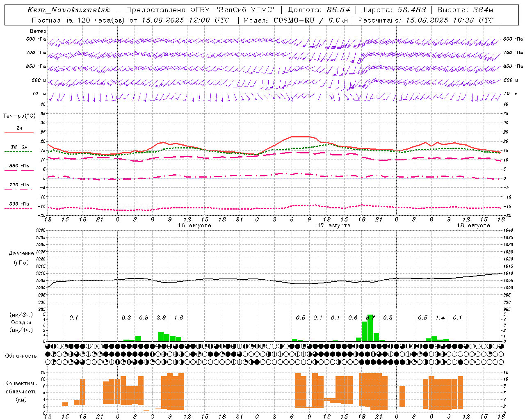
Task: Click the Td 2м dew point legend entry
Action: coord(19,147)
